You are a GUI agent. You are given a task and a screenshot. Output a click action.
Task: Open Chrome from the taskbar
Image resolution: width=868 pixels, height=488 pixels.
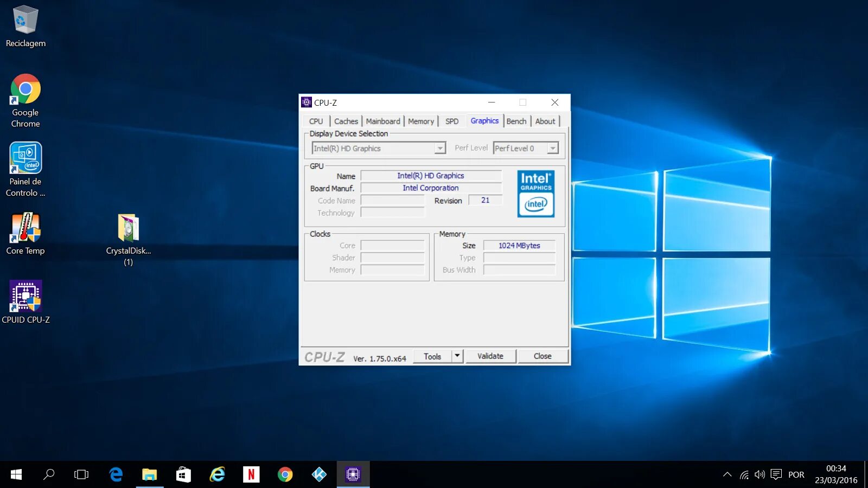click(x=285, y=474)
